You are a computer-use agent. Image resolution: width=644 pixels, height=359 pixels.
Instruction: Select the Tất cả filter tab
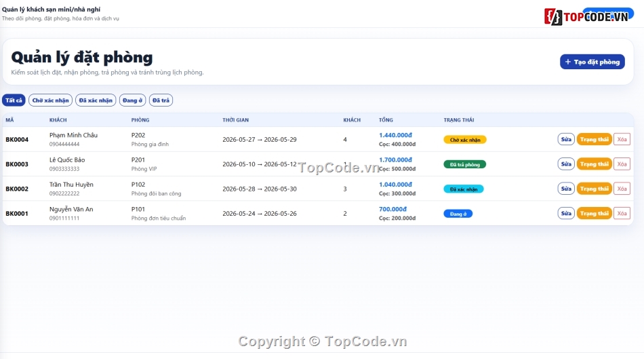(x=14, y=100)
